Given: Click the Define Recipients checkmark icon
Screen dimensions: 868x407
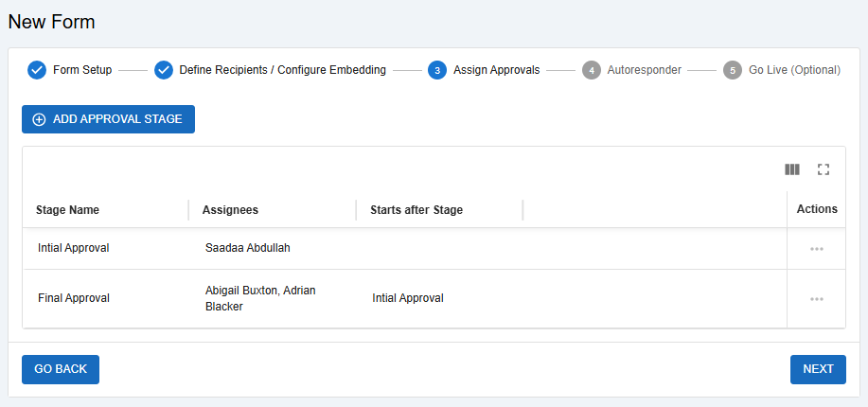Looking at the screenshot, I should pyautogui.click(x=164, y=70).
